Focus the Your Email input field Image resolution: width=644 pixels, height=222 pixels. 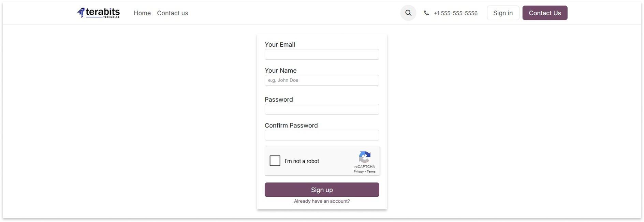[x=322, y=55]
